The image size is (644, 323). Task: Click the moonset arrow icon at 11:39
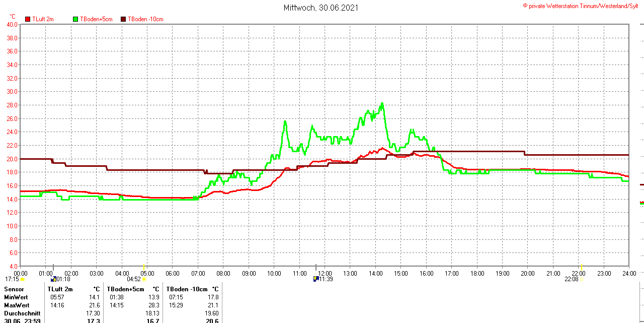[316, 279]
